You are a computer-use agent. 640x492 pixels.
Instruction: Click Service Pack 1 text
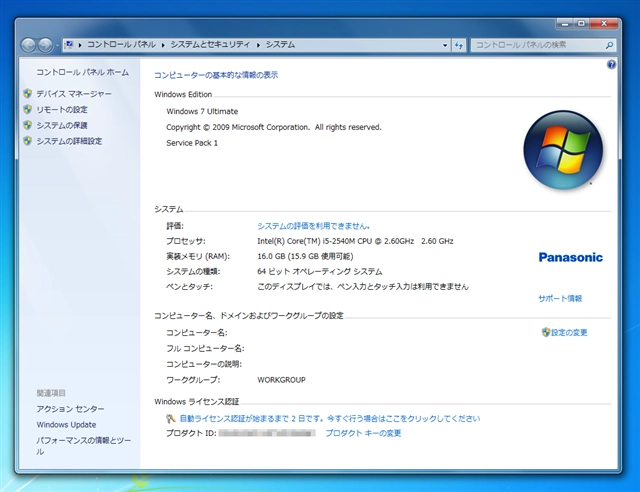pyautogui.click(x=192, y=143)
